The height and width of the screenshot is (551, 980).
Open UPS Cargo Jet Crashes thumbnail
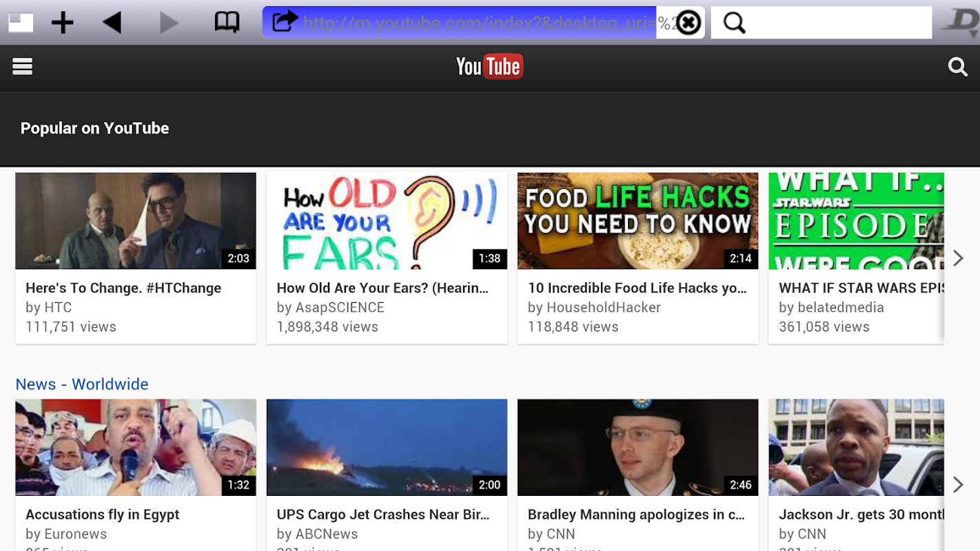pyautogui.click(x=387, y=447)
